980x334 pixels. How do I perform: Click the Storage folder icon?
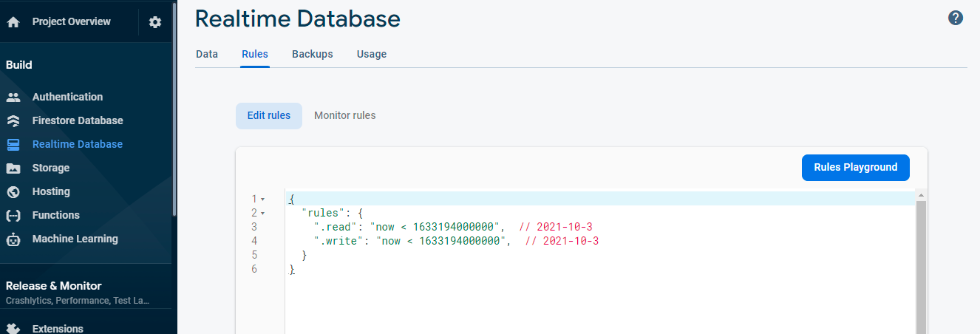pos(13,168)
